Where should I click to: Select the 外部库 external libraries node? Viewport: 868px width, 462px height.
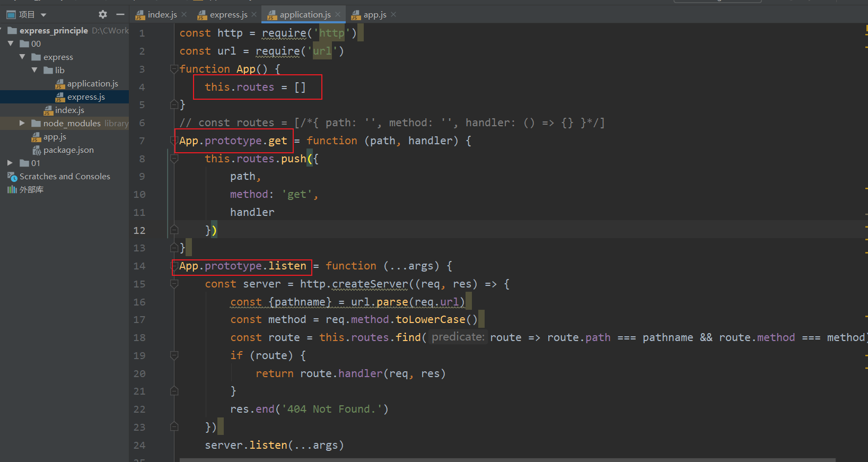[31, 190]
